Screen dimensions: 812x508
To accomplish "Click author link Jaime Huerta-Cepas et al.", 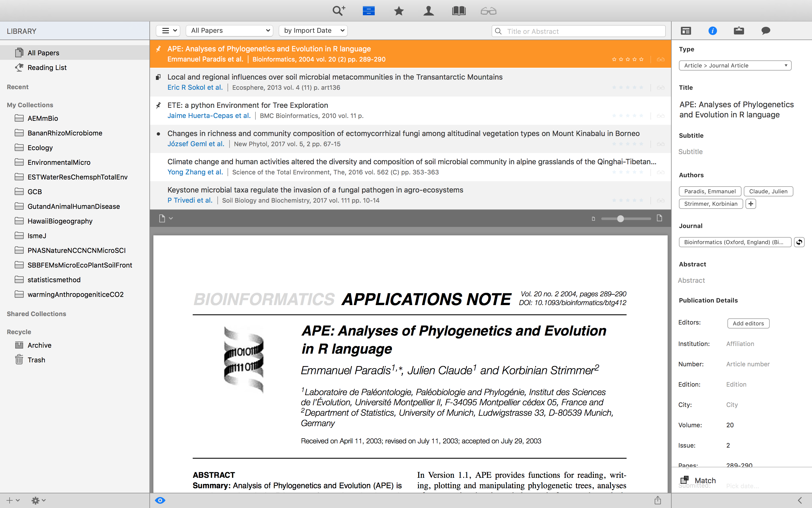I will 209,116.
